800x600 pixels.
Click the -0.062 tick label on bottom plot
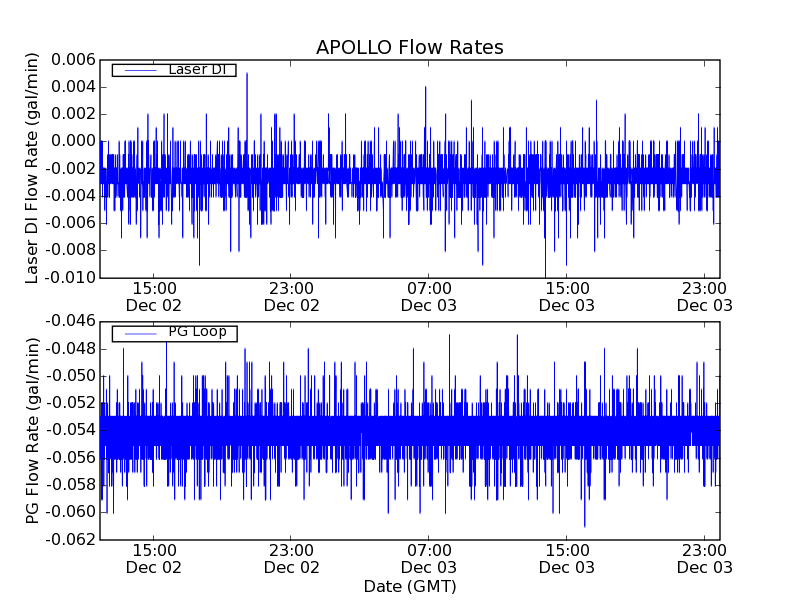tap(70, 540)
